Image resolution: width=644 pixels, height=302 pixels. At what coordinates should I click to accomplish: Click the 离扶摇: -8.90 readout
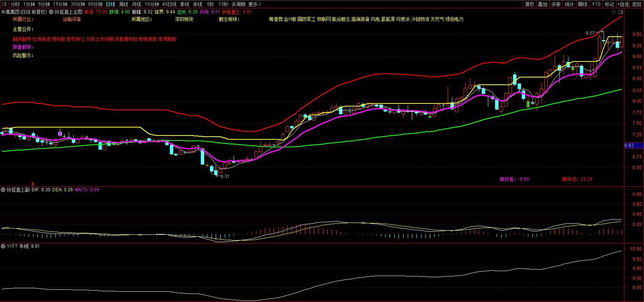pyautogui.click(x=514, y=179)
